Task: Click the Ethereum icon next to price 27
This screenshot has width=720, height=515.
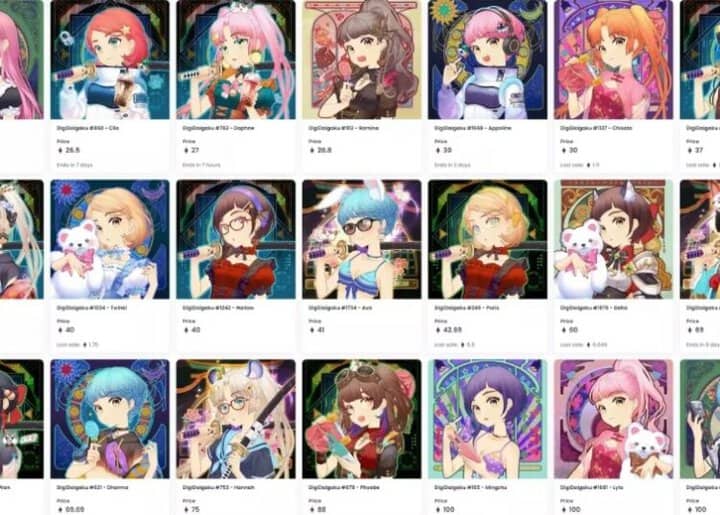Action: click(186, 150)
